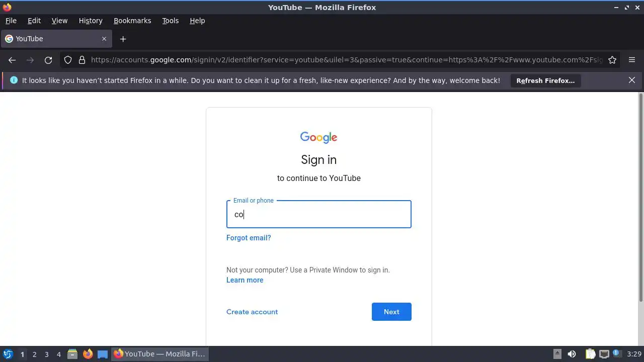The image size is (644, 362).
Task: Bookmark this page with the star icon
Action: pyautogui.click(x=612, y=60)
